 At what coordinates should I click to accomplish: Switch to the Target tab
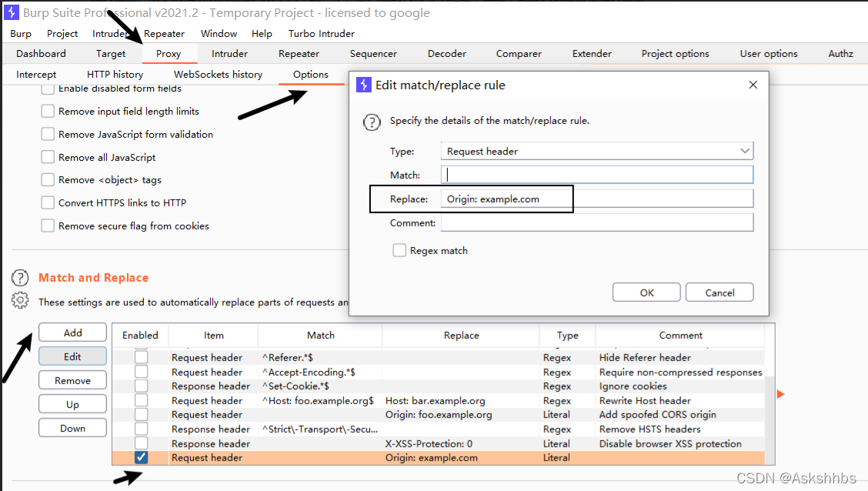pyautogui.click(x=111, y=54)
